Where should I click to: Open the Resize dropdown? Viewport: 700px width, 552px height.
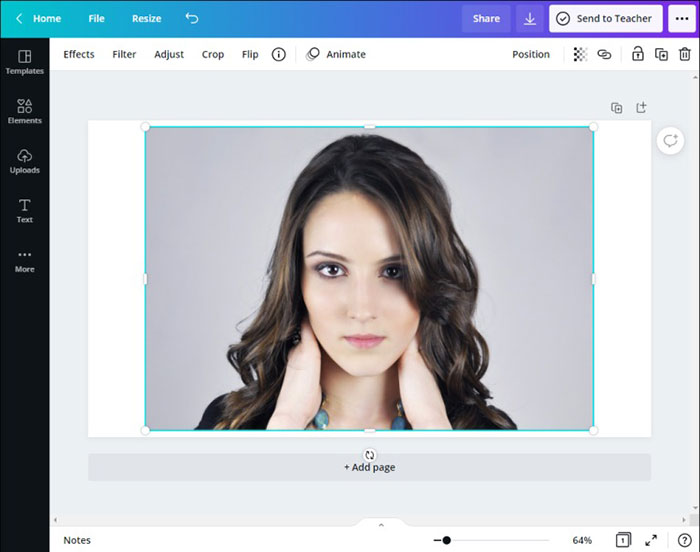146,18
